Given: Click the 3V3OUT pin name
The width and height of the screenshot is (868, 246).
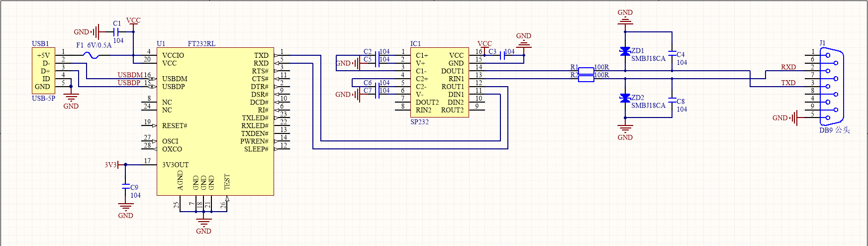Looking at the screenshot, I should (x=176, y=165).
